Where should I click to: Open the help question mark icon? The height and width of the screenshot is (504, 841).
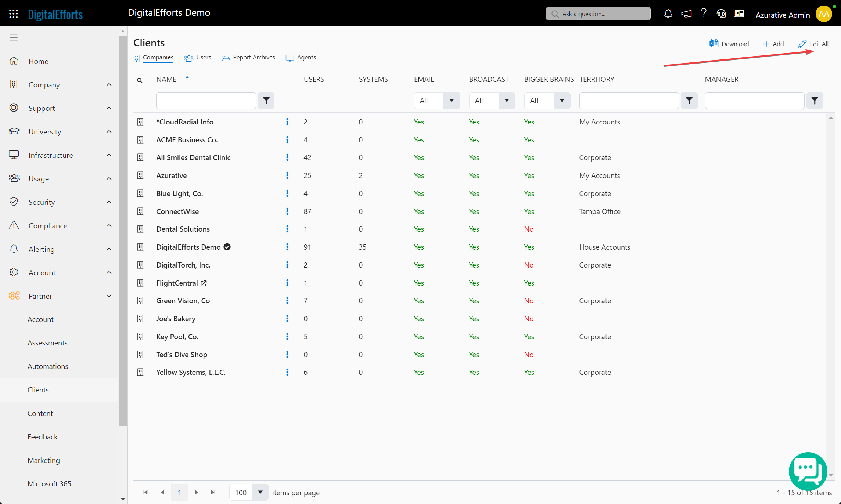704,13
